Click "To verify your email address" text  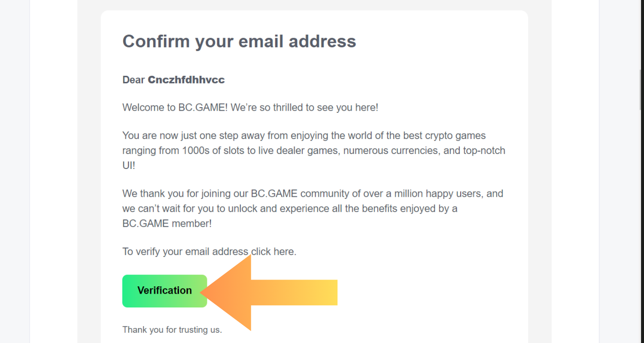point(185,252)
